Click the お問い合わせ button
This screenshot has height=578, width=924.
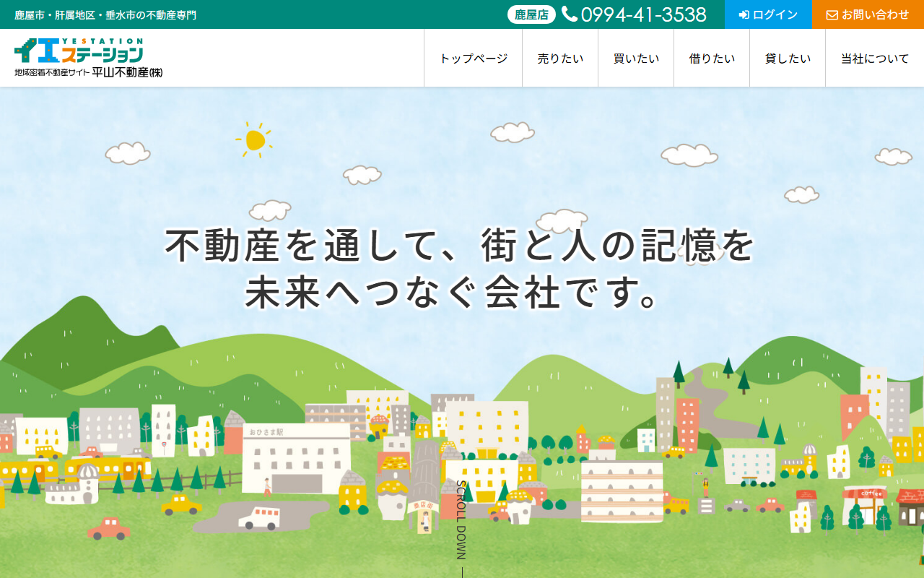click(x=868, y=14)
